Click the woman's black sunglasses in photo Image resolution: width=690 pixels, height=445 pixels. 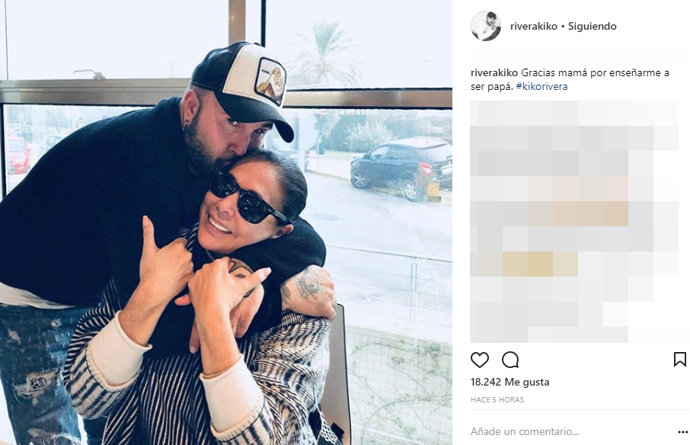(247, 197)
